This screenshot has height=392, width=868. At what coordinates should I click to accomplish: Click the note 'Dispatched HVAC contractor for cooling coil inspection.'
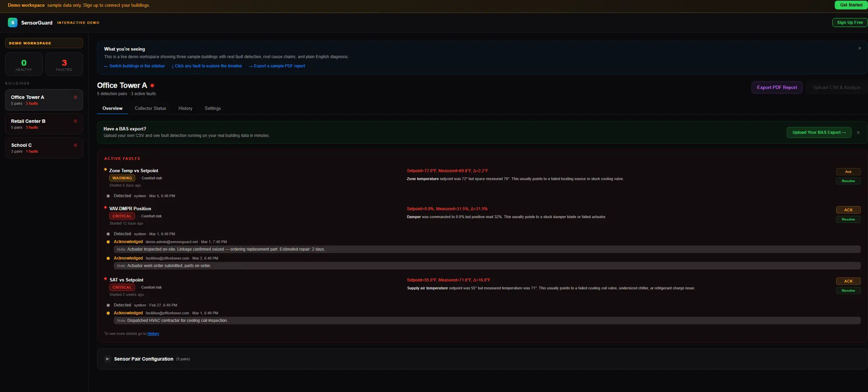pyautogui.click(x=487, y=320)
